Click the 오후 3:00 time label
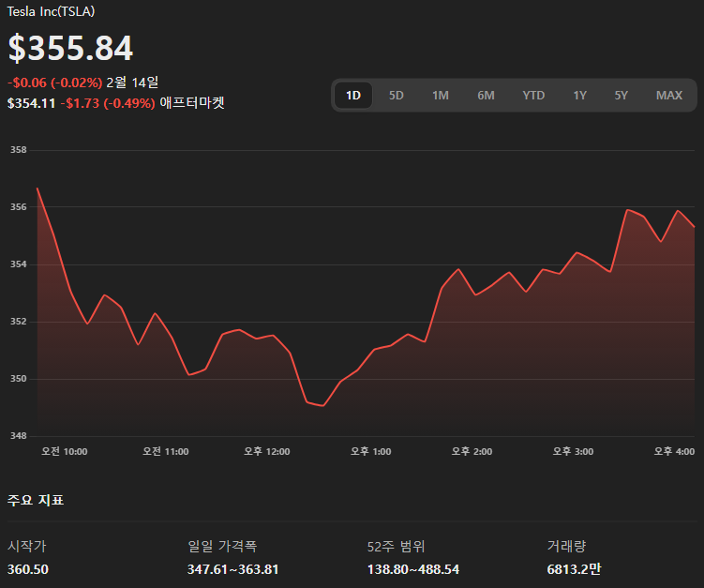 (573, 451)
